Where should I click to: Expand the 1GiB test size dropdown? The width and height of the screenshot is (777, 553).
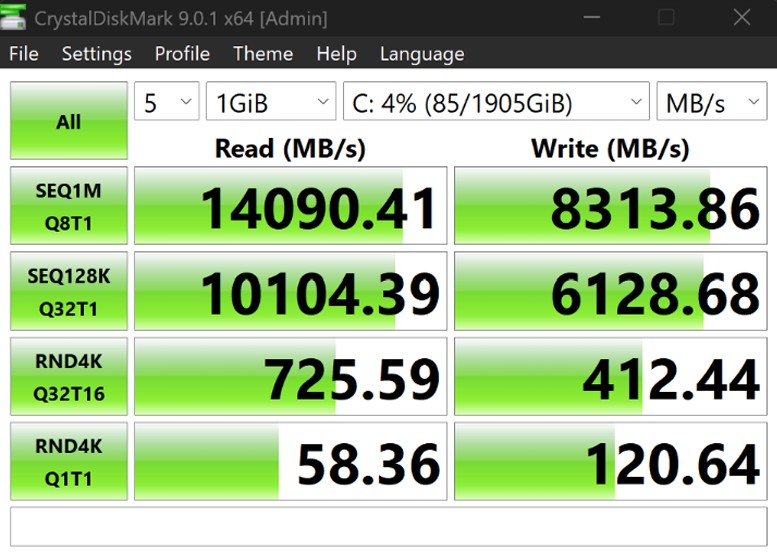tap(271, 101)
